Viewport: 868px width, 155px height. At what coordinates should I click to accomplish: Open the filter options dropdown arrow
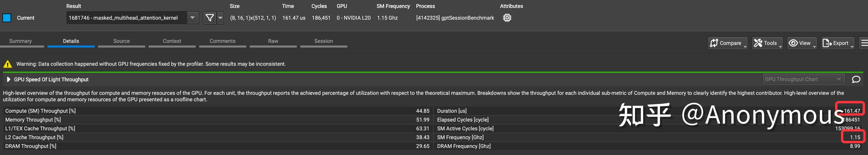[x=220, y=18]
